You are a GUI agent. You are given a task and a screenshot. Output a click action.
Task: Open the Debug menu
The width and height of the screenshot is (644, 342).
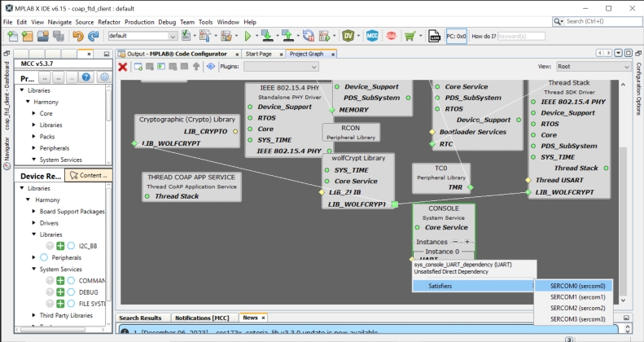pos(167,22)
